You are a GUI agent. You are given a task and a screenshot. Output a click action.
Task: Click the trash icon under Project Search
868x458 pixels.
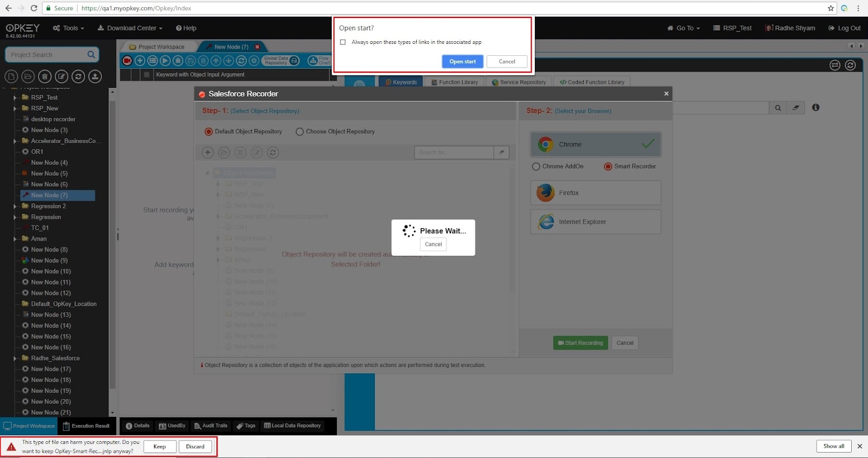[x=45, y=76]
